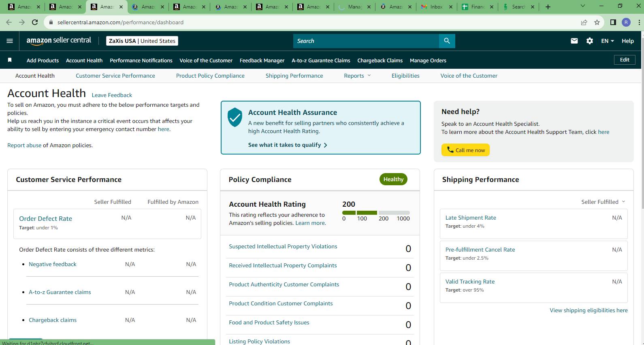Click the Amazon Seller Central logo
Image resolution: width=644 pixels, height=345 pixels.
(59, 41)
